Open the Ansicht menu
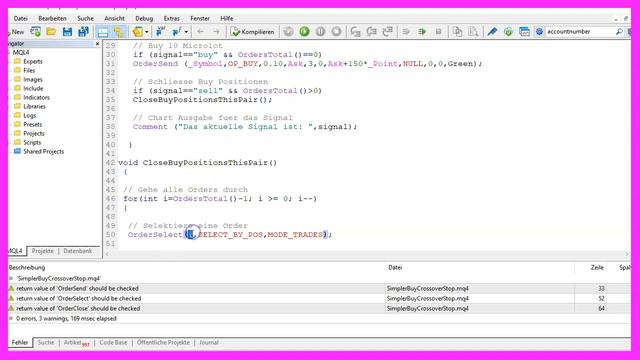640x360 pixels. tap(114, 18)
